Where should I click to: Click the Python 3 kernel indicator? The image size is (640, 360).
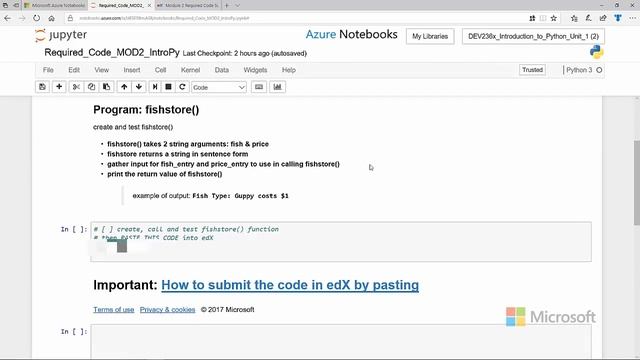pos(583,70)
